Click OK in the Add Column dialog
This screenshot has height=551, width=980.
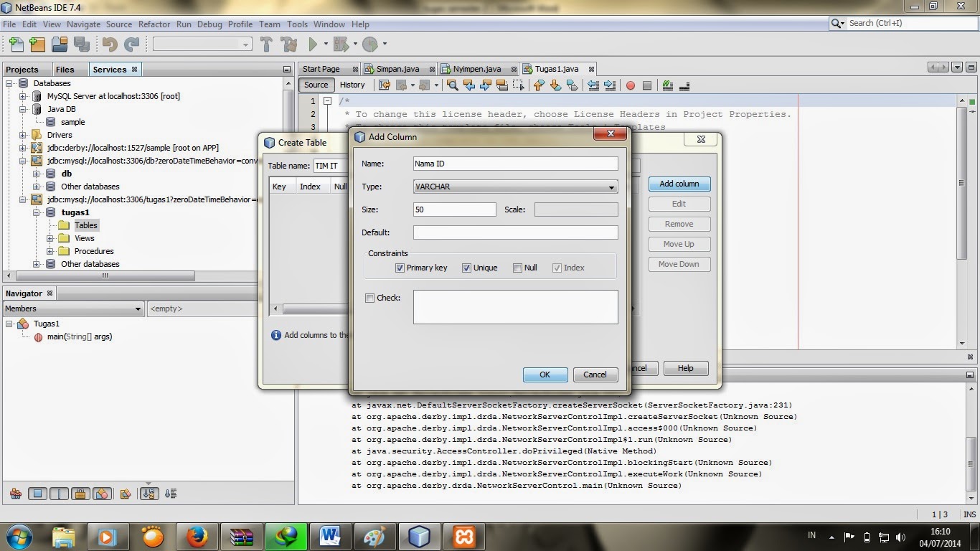click(545, 374)
